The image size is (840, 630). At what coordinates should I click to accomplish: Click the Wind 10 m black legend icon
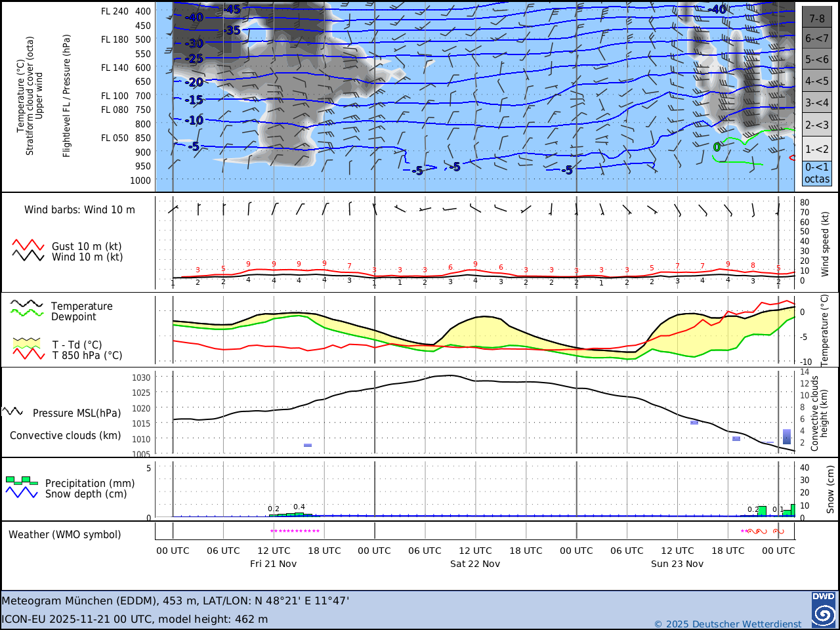(x=28, y=256)
